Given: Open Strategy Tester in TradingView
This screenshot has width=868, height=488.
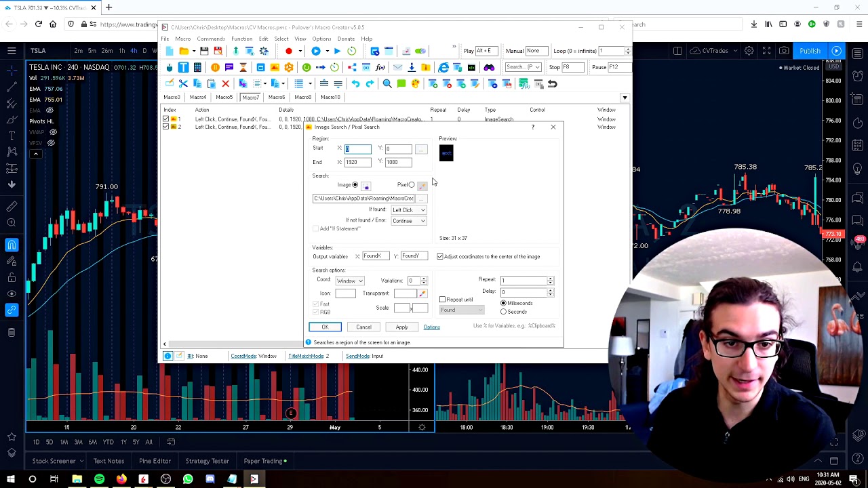Looking at the screenshot, I should [207, 461].
